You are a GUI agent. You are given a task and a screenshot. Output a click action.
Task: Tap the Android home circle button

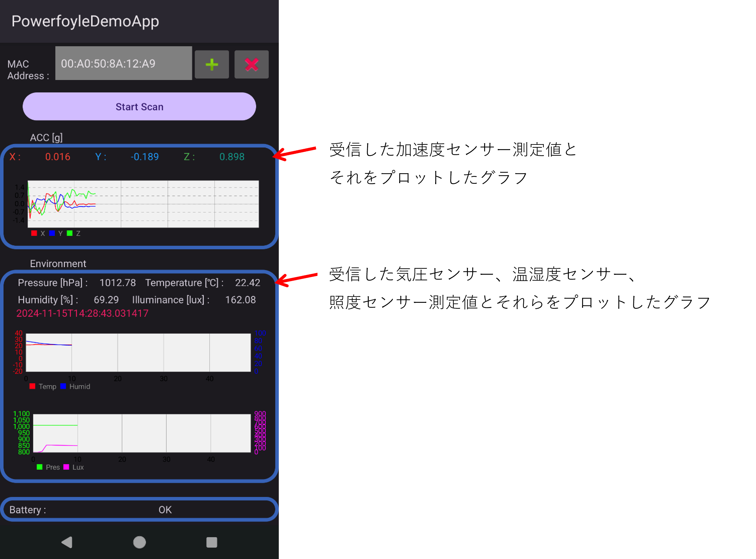click(x=139, y=542)
